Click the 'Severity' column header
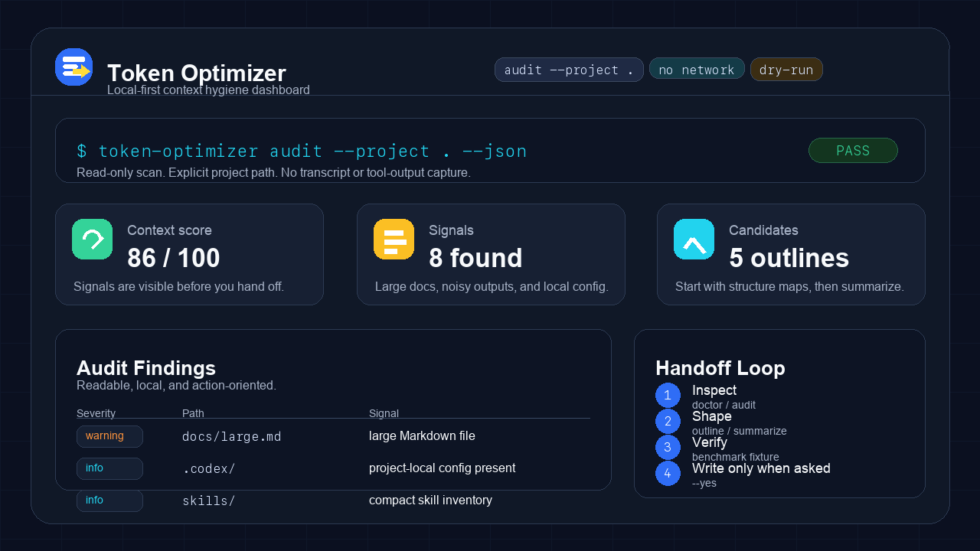The width and height of the screenshot is (980, 551). 96,413
